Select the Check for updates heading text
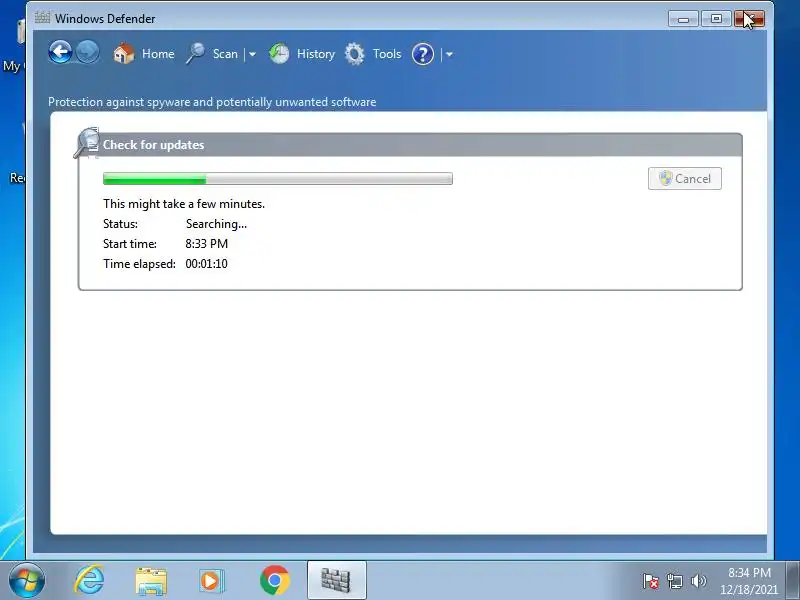 (x=154, y=145)
